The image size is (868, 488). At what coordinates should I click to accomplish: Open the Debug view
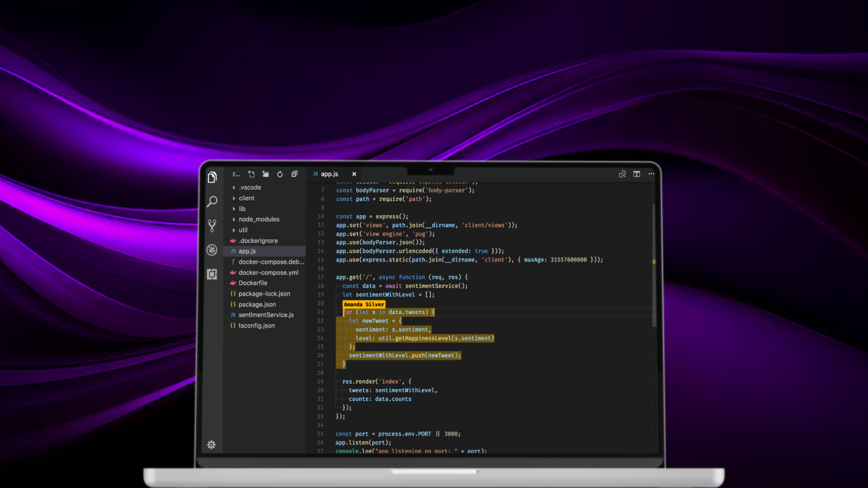(212, 249)
